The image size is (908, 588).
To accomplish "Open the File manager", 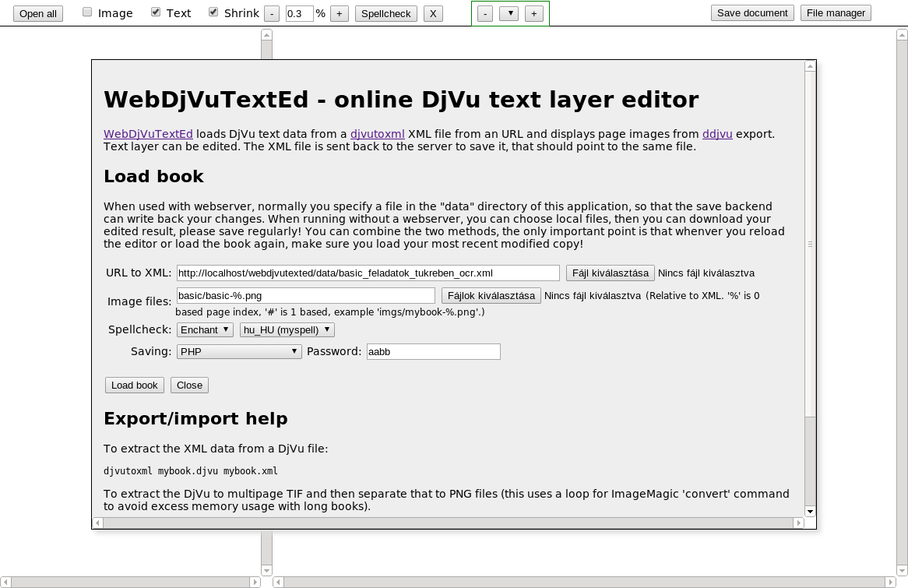I will (835, 12).
